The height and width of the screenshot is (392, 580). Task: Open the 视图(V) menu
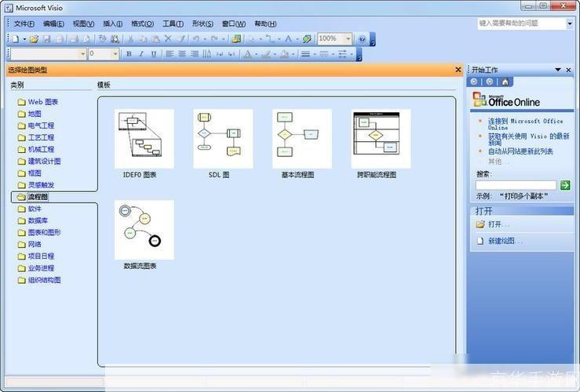(x=83, y=24)
